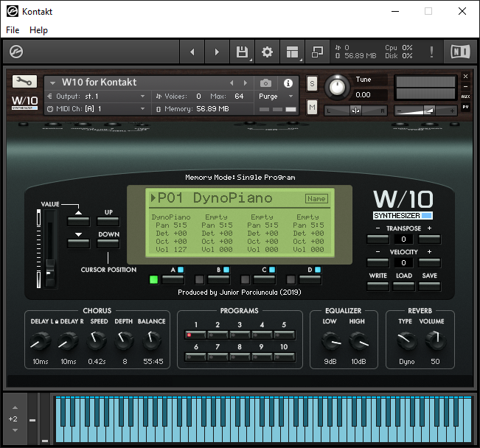Click the cursor DOWN button
480x448 pixels.
pyautogui.click(x=108, y=243)
